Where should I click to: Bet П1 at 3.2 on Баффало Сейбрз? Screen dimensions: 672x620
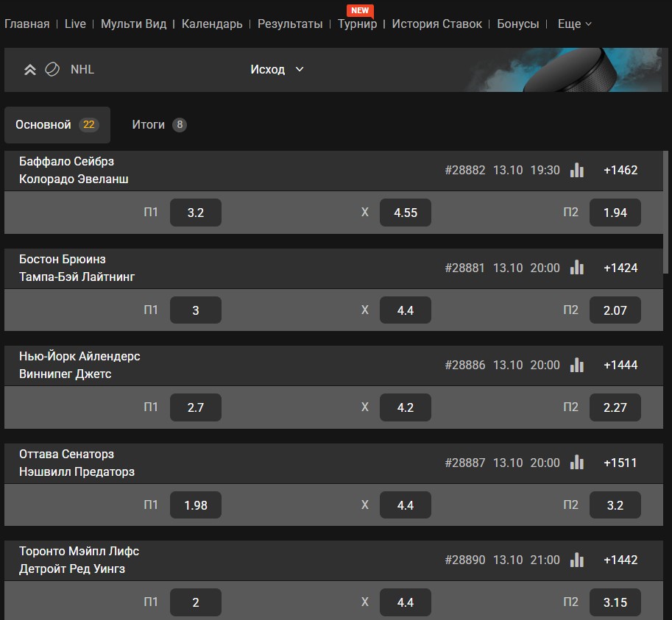click(x=196, y=213)
